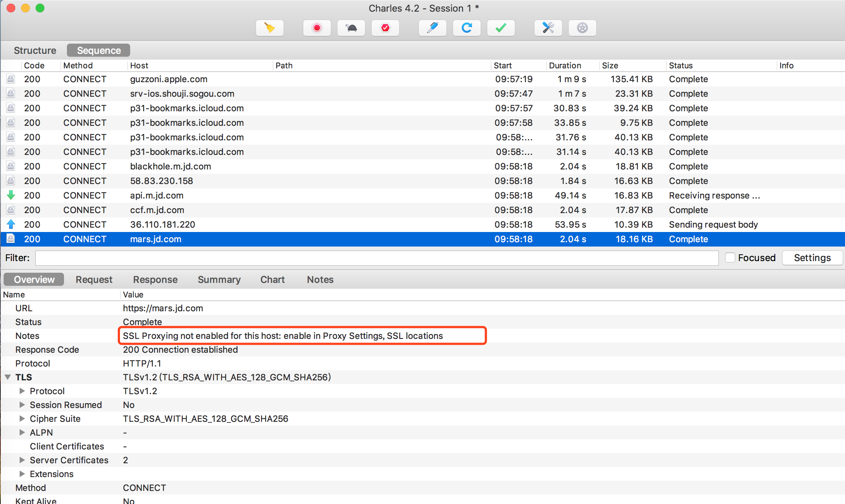Viewport: 845px width, 504px height.
Task: Sort by the Status column header
Action: (x=721, y=65)
